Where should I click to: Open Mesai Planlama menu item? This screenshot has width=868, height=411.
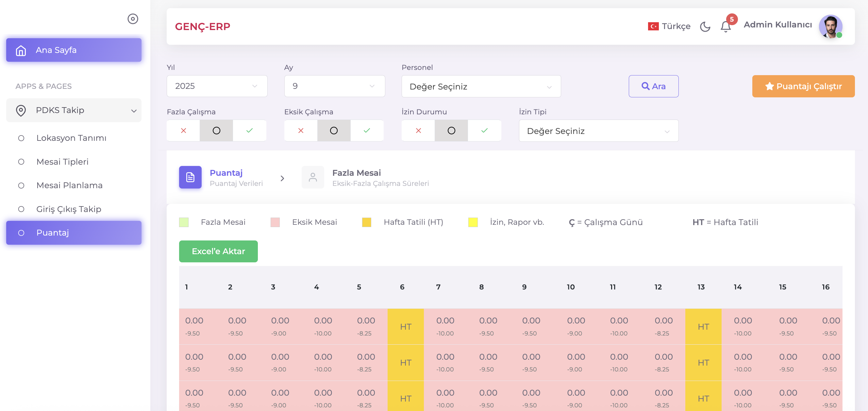(69, 185)
